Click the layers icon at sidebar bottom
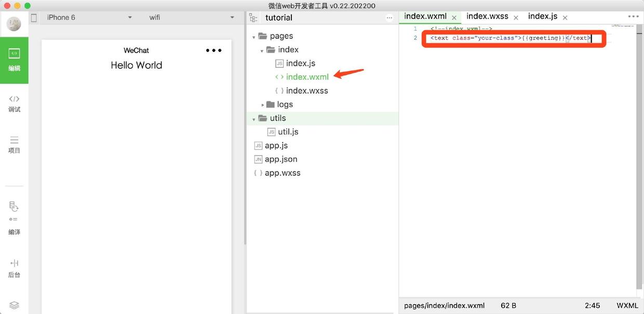Screen dimensions: 644x314 coord(14,305)
